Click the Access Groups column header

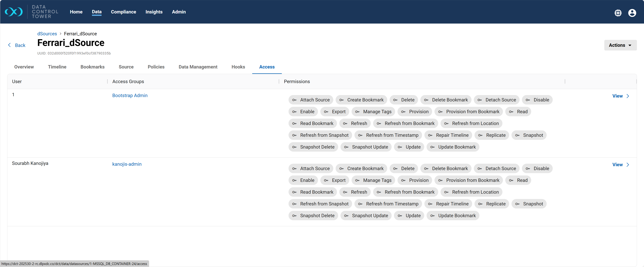click(128, 82)
